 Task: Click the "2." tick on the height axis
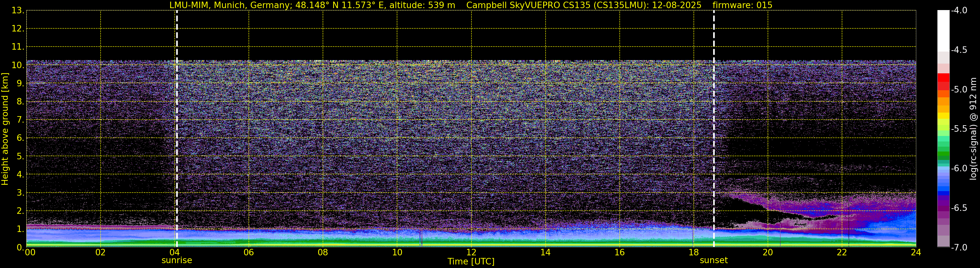pyautogui.click(x=20, y=211)
